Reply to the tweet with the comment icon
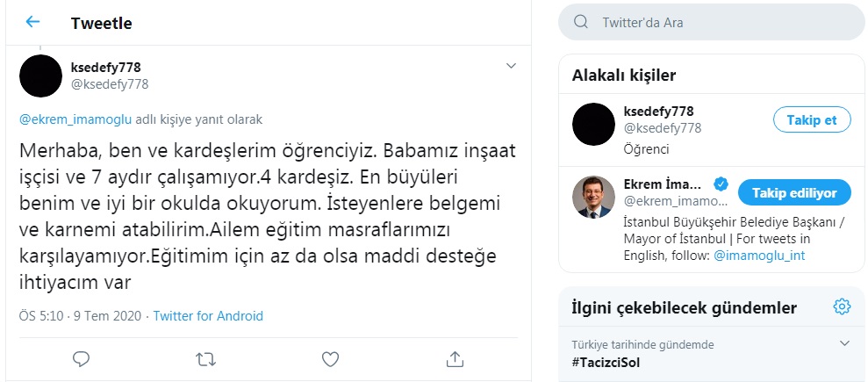868x382 pixels. click(x=82, y=358)
